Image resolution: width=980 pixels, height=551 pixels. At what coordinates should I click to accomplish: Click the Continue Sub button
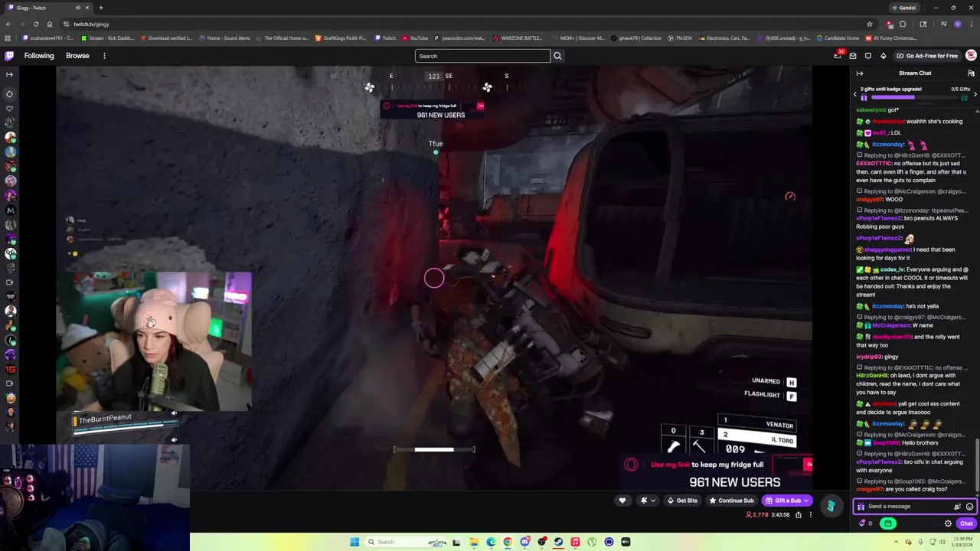[731, 500]
